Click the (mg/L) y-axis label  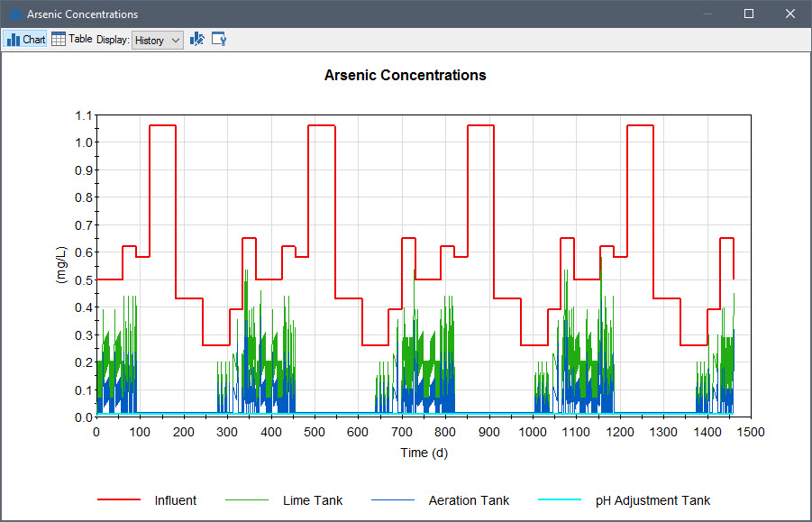(61, 265)
